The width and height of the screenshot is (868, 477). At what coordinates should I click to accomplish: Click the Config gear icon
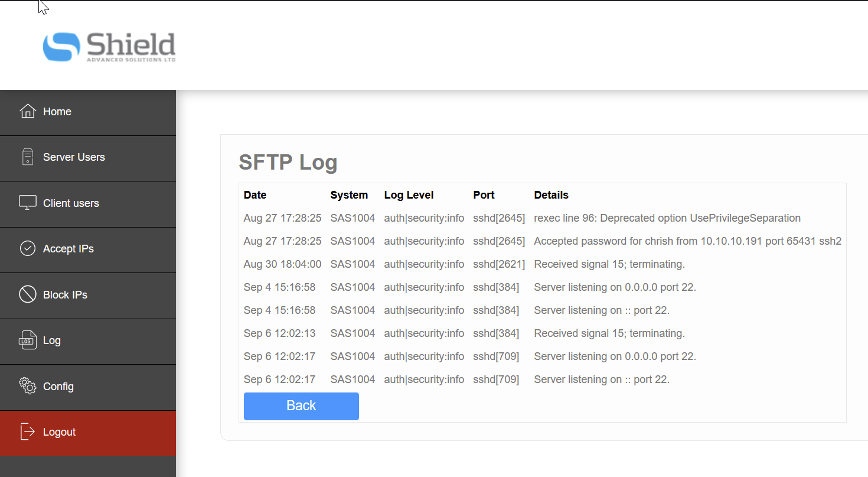click(x=28, y=386)
